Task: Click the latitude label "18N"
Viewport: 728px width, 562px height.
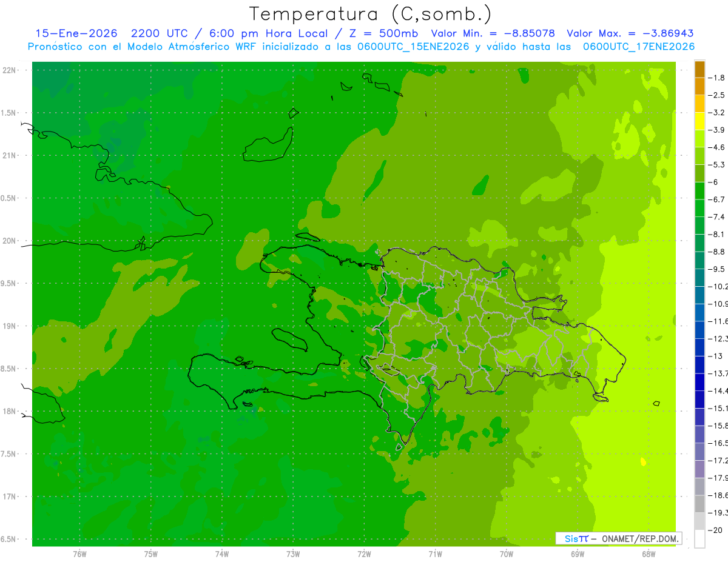Action: pyautogui.click(x=9, y=412)
